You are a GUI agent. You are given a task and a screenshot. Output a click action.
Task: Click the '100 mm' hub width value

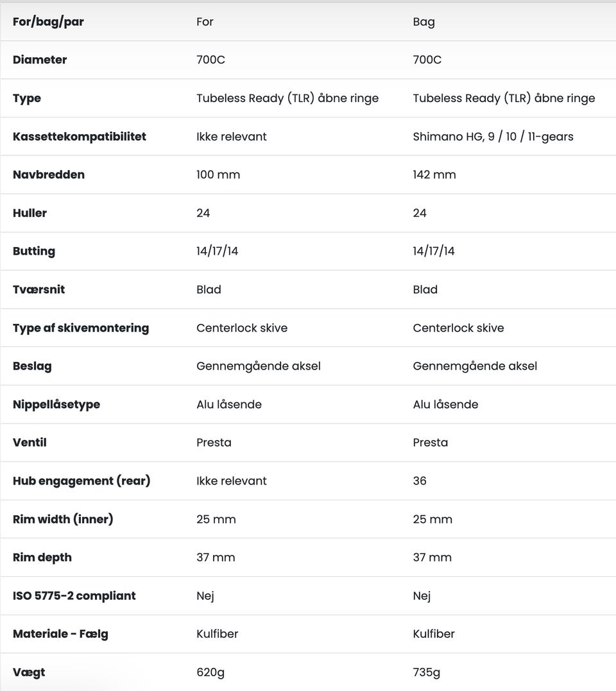(218, 175)
